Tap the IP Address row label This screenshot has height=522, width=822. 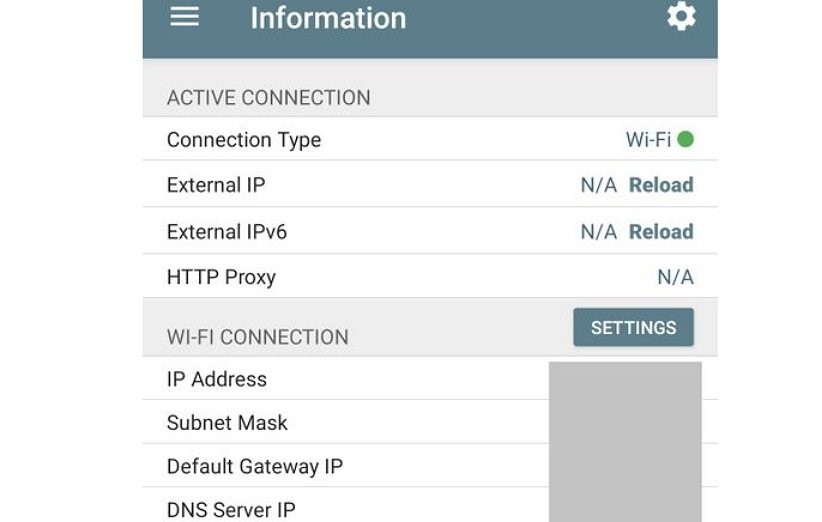click(217, 379)
